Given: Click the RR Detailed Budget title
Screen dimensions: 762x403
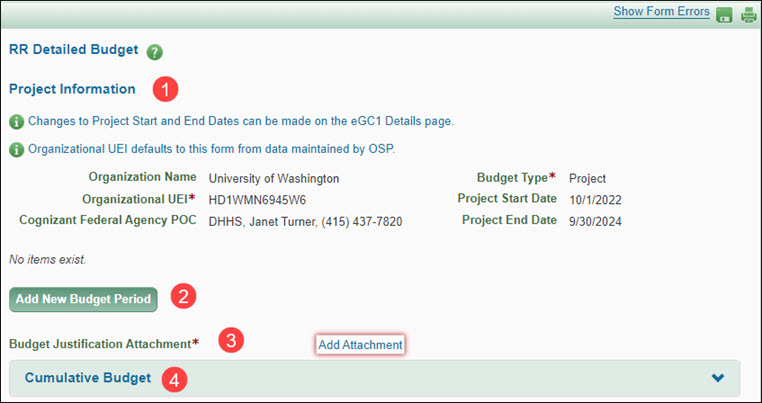Looking at the screenshot, I should (72, 51).
